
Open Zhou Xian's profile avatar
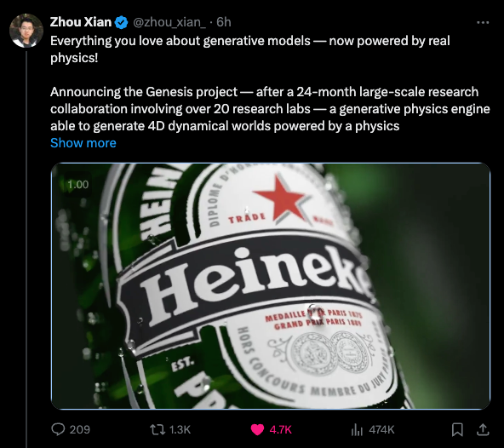(x=26, y=31)
